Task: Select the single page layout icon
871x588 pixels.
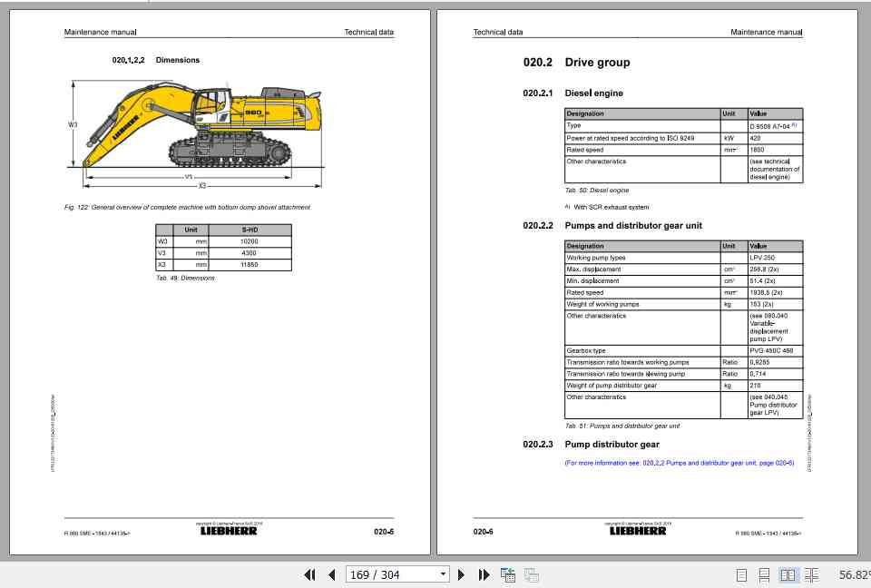Action: (741, 574)
